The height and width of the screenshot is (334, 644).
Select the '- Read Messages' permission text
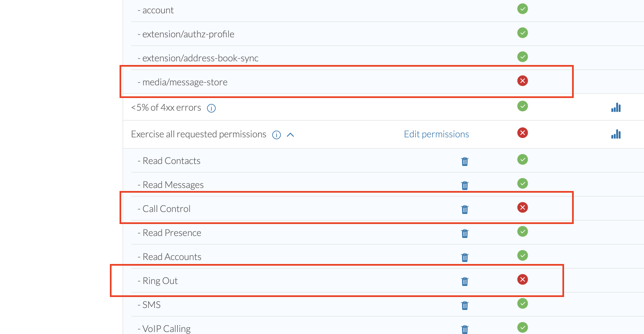click(x=170, y=185)
